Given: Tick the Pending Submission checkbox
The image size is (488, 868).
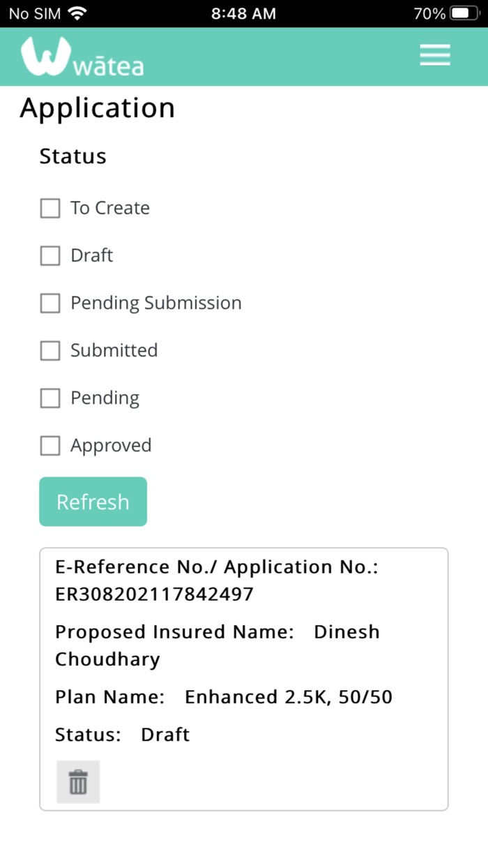Looking at the screenshot, I should pos(50,303).
